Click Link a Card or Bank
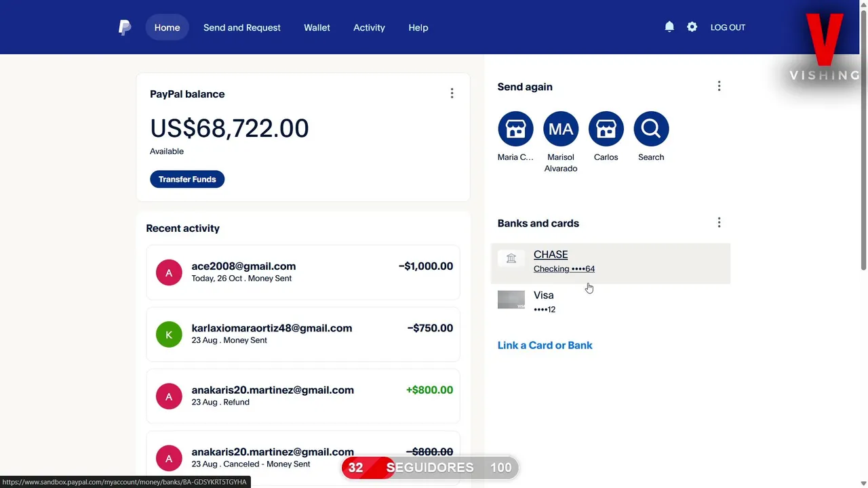 click(x=545, y=345)
